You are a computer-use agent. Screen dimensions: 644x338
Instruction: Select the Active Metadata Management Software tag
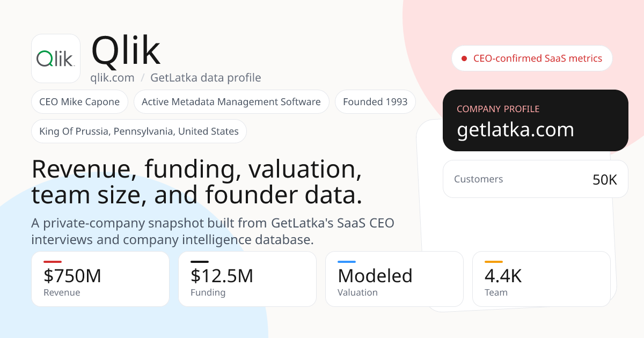pos(231,102)
